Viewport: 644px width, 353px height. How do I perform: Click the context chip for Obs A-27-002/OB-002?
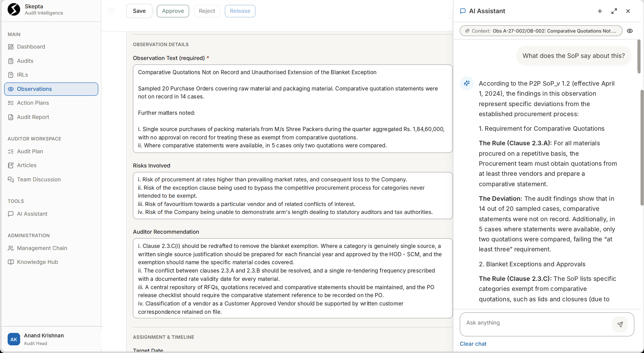(x=541, y=31)
